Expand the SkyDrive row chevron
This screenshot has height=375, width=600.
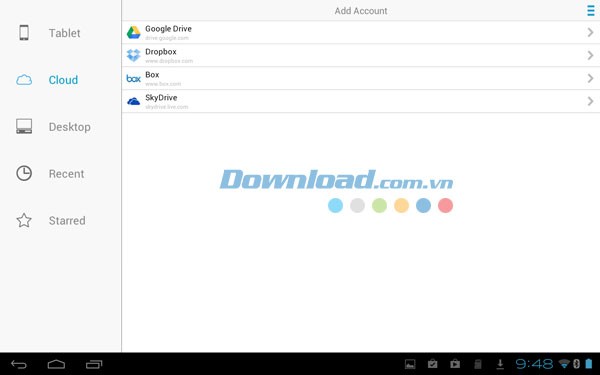coord(590,101)
